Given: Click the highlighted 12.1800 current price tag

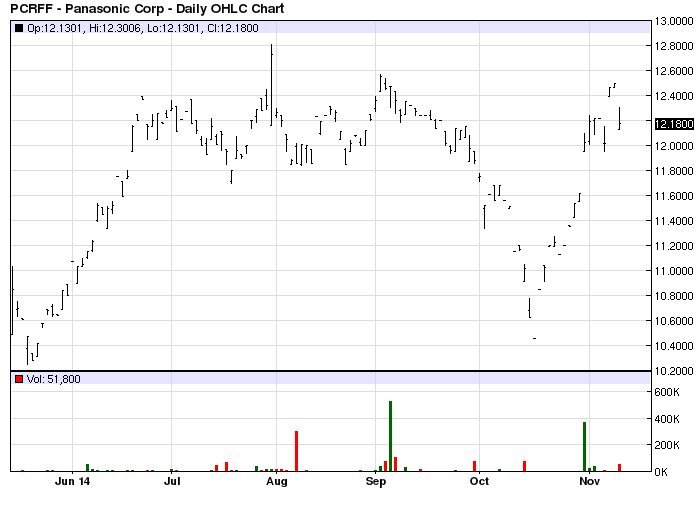Looking at the screenshot, I should (674, 124).
